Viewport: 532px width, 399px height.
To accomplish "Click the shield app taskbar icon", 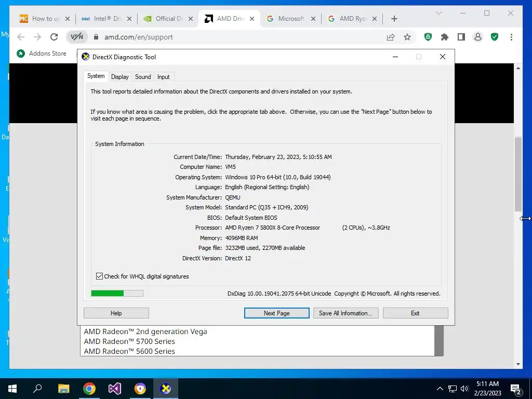I will click(x=140, y=389).
